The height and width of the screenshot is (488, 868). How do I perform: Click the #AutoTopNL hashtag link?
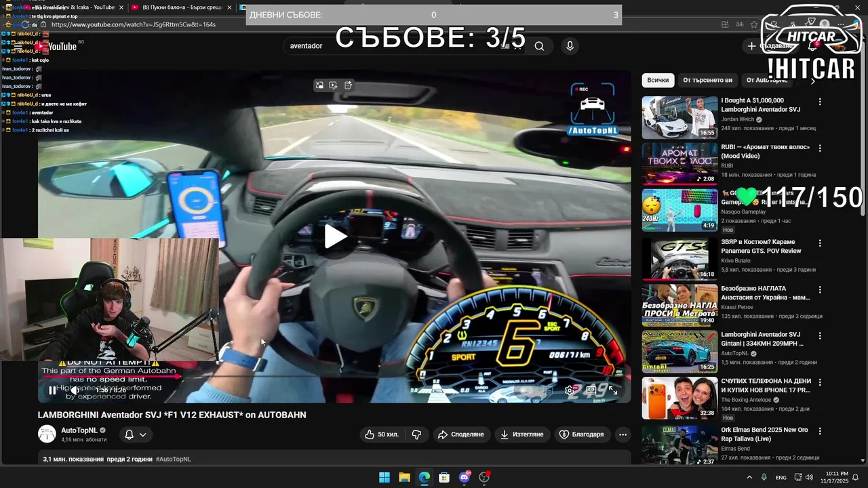pyautogui.click(x=174, y=459)
